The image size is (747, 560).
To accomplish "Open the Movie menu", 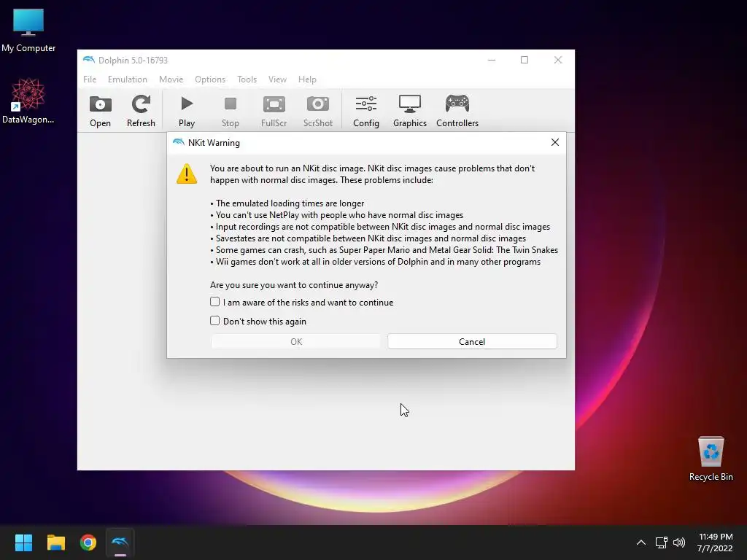I will click(x=171, y=79).
